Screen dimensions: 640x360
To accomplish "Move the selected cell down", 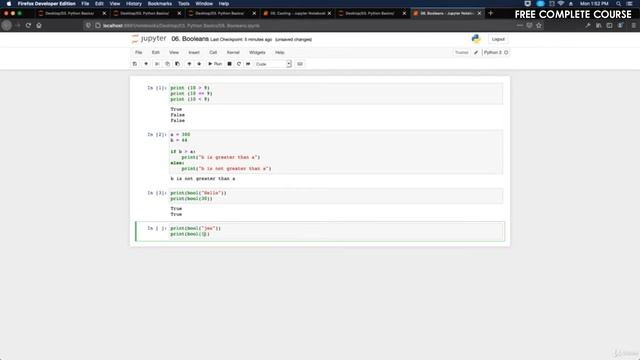I will (x=199, y=64).
